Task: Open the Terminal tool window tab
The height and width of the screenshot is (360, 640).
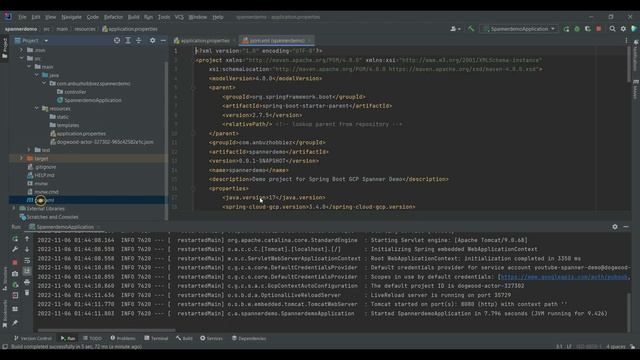Action: point(156,338)
